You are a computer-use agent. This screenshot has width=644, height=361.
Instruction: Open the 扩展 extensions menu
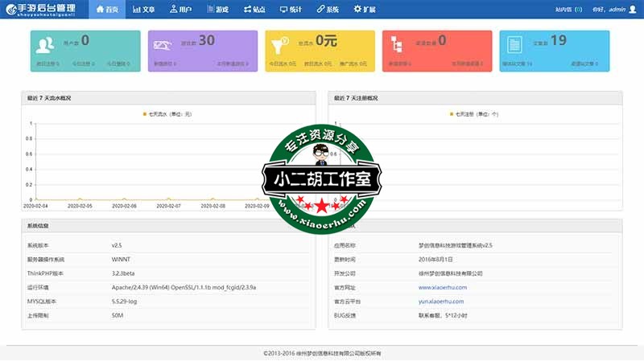pyautogui.click(x=365, y=10)
